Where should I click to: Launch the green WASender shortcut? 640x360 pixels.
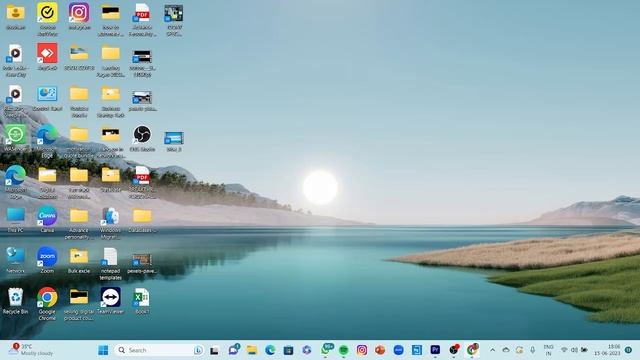coord(16,135)
